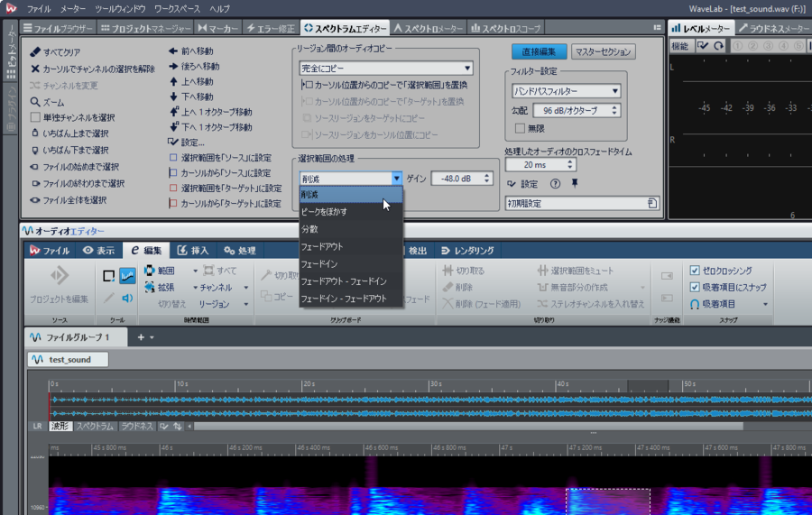Image resolution: width=812 pixels, height=515 pixels.
Task: Click the マスターセクション button
Action: pyautogui.click(x=604, y=51)
